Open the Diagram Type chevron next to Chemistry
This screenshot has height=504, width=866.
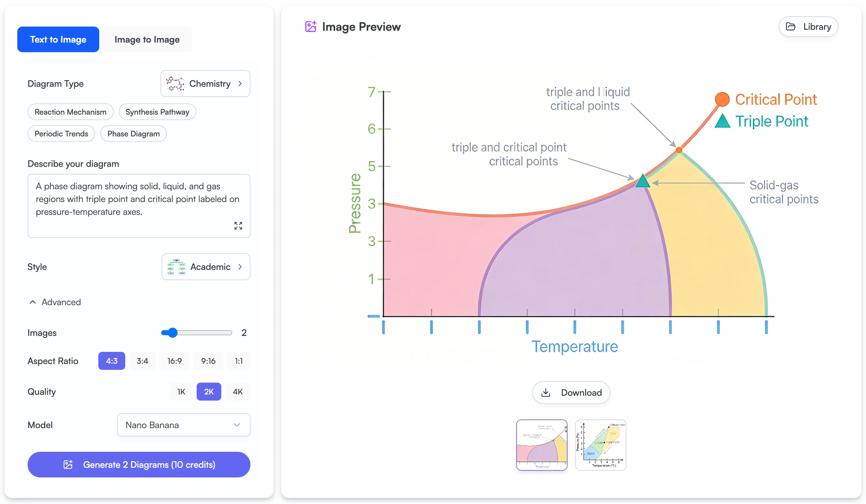click(240, 83)
